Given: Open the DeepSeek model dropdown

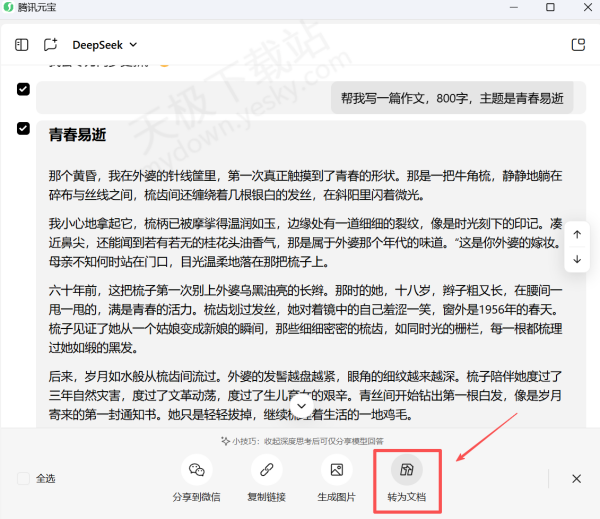Looking at the screenshot, I should (x=105, y=45).
